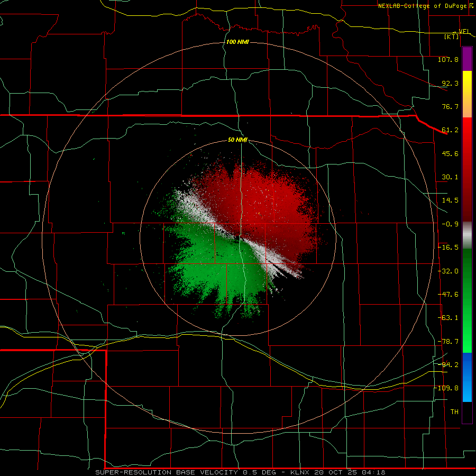Click the purple segment of the color bar
476x476 pixels.
pos(467,59)
